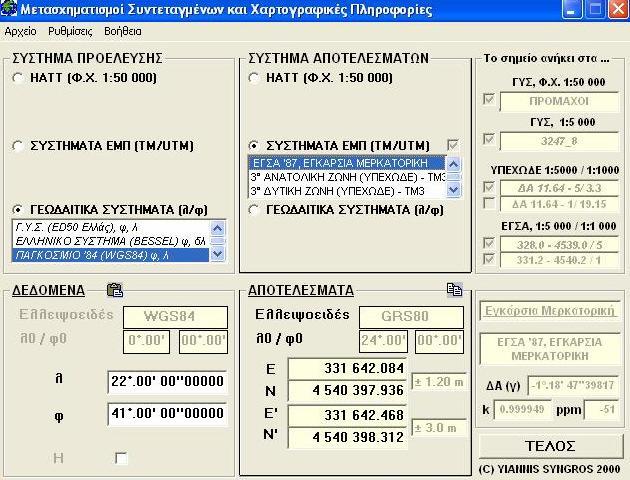This screenshot has height=480, width=630.
Task: Select ΠΑΓΚΟΣΜΙΟ '84 (WGS84) φ, λ list item
Action: (110, 255)
